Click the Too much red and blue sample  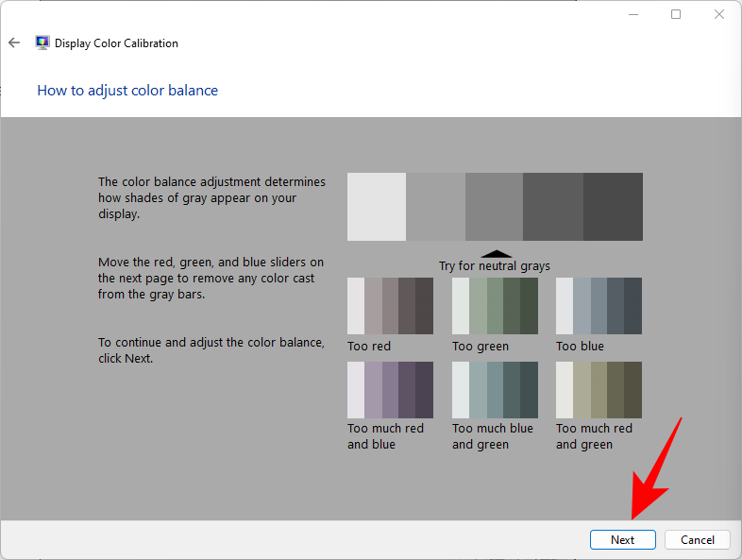pyautogui.click(x=390, y=389)
